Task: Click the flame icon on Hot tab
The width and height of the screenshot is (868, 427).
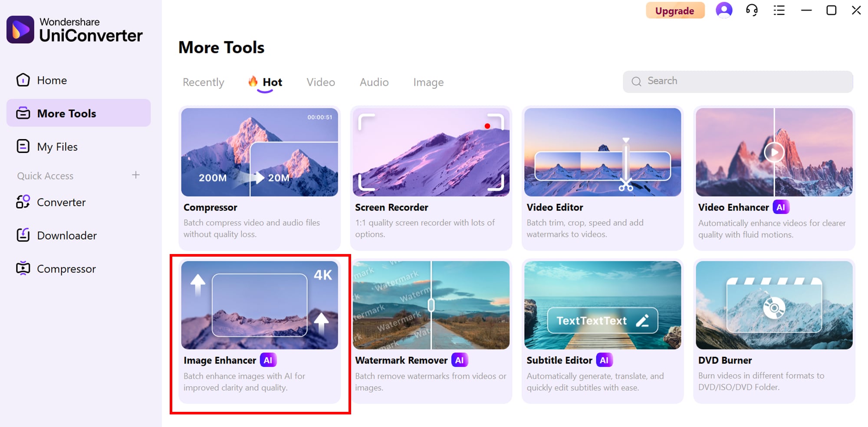Action: [x=253, y=81]
